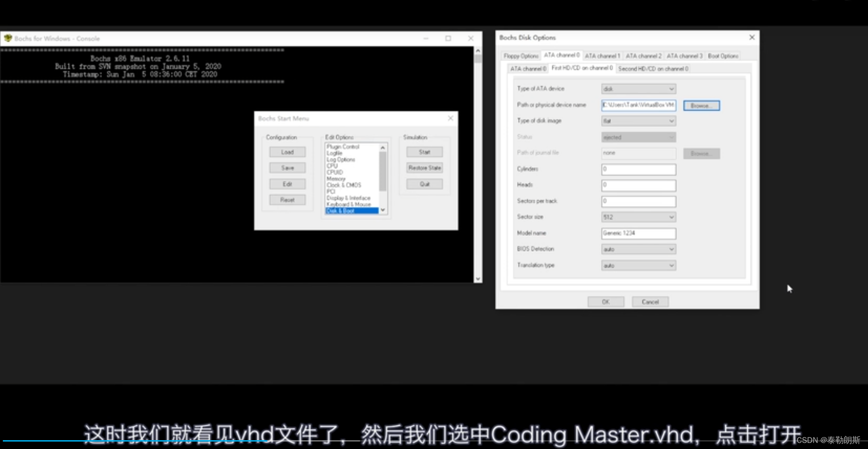Open the disabled Status dropdown
The width and height of the screenshot is (868, 449).
point(638,137)
